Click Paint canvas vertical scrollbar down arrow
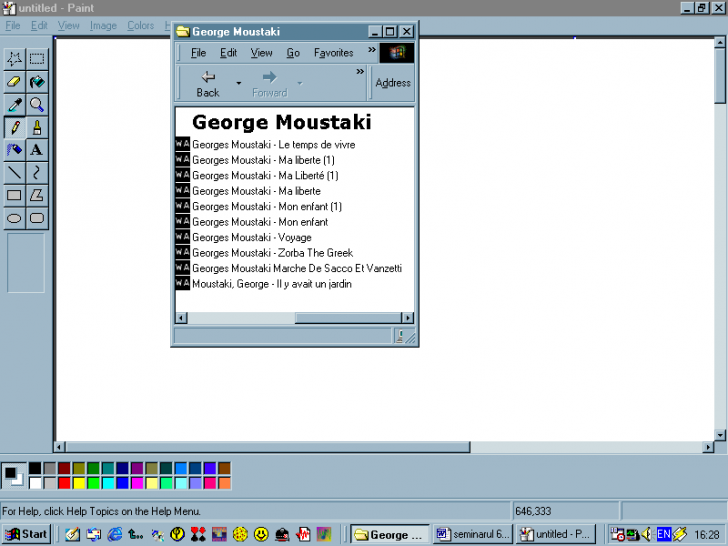This screenshot has width=728, height=546. [720, 435]
